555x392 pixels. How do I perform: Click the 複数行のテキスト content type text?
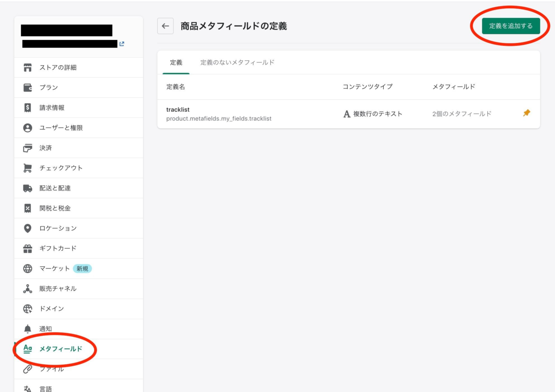coord(378,114)
